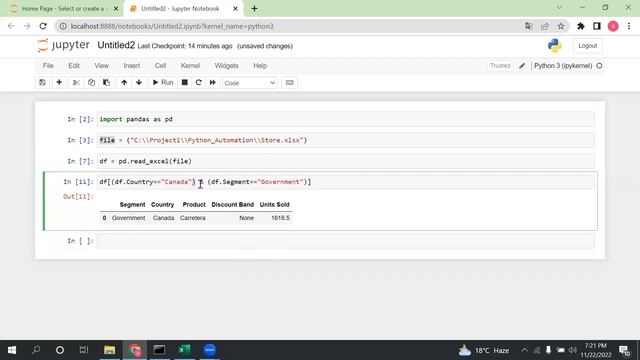Open cell type Code dropdown
640x360 pixels.
[x=250, y=83]
